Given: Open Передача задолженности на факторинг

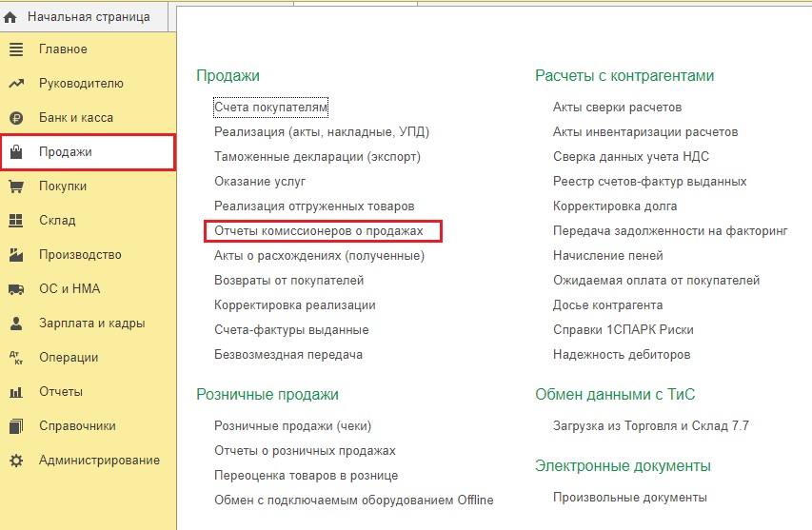Looking at the screenshot, I should click(670, 231).
